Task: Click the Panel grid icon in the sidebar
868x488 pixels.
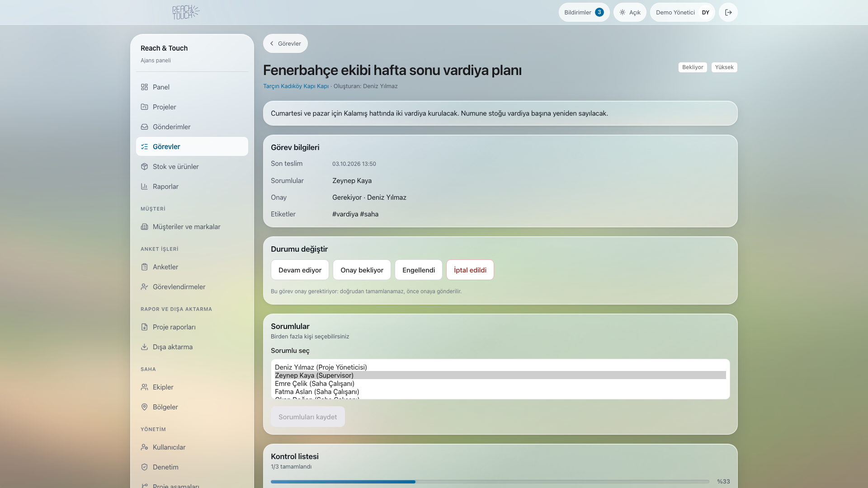Action: [144, 87]
